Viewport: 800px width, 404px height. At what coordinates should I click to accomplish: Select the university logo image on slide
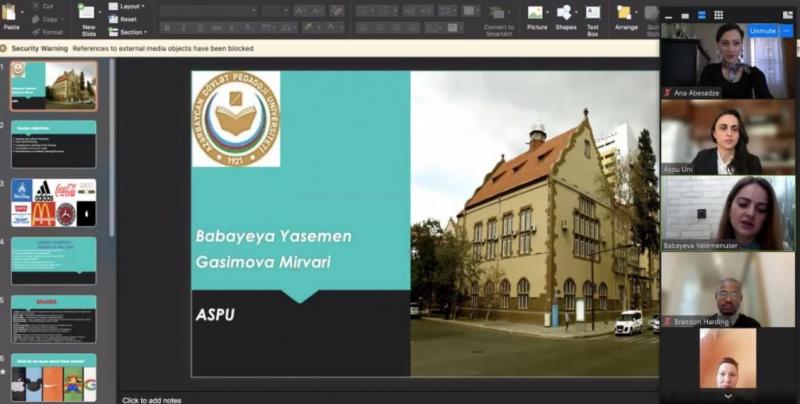(x=236, y=119)
